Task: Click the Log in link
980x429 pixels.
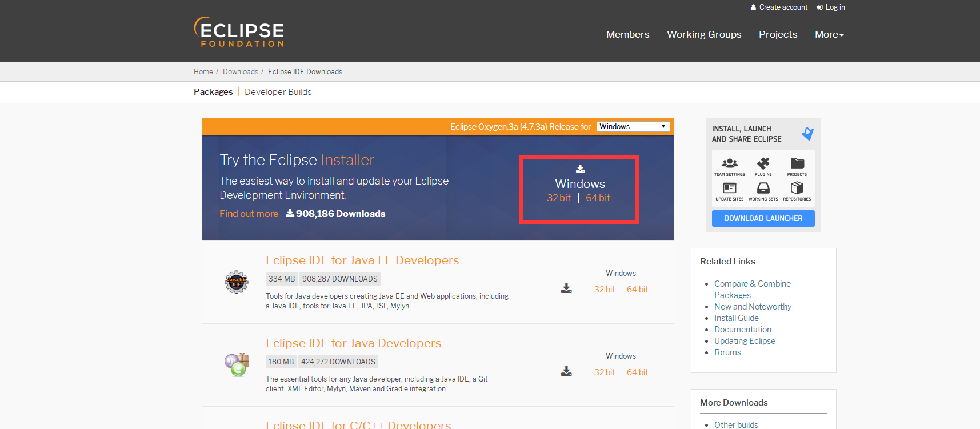Action: [x=835, y=7]
